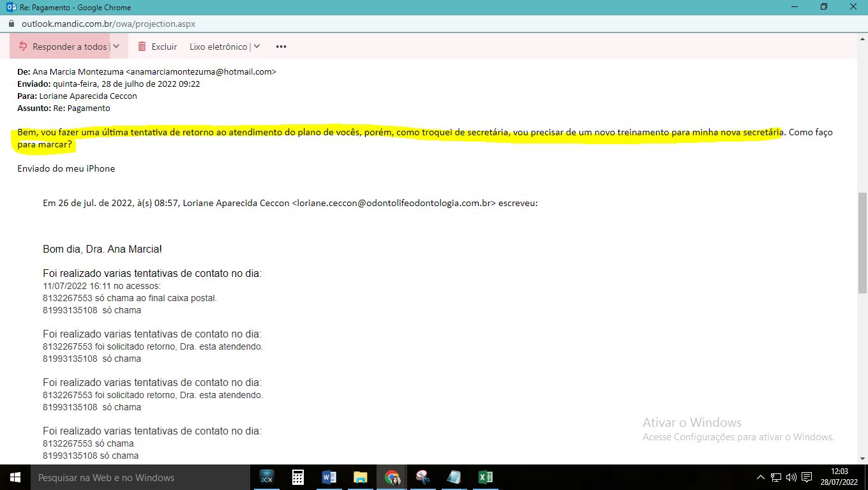This screenshot has width=868, height=490.
Task: Click the highlighted sentence starting 'Bem, vou fazer'
Action: pos(400,133)
